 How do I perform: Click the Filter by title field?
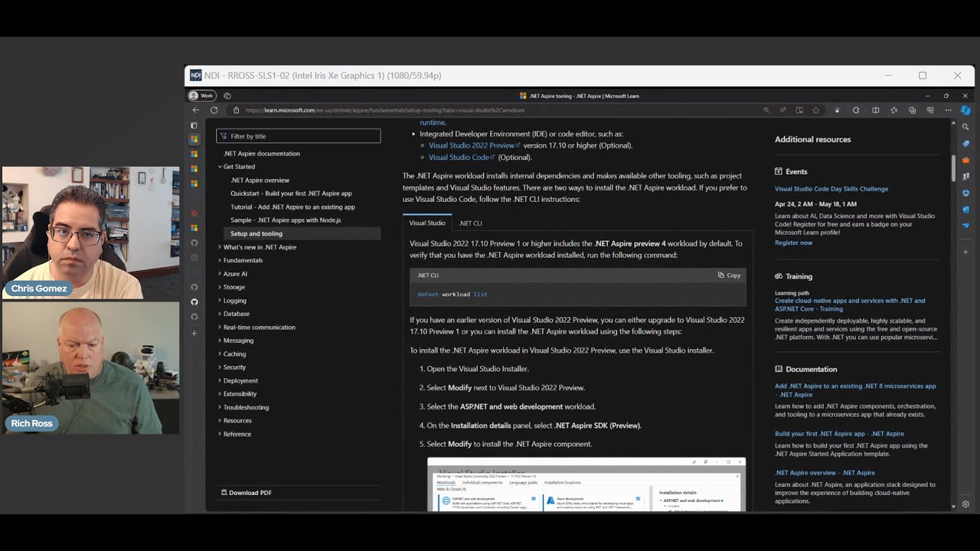[x=299, y=136]
